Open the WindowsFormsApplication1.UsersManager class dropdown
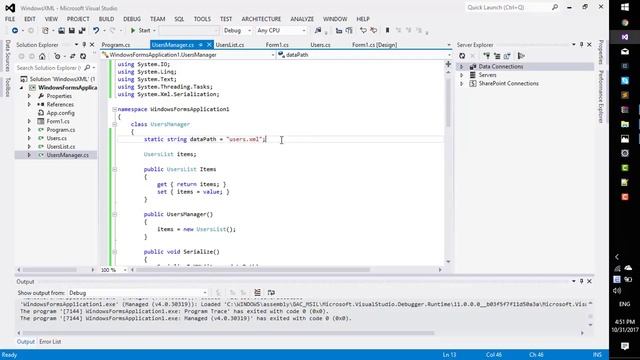 click(x=188, y=55)
